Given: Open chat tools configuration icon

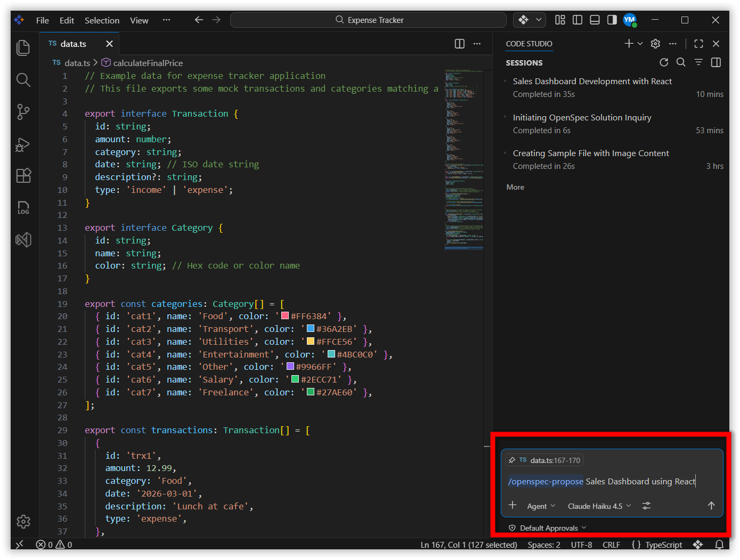Looking at the screenshot, I should pos(646,506).
